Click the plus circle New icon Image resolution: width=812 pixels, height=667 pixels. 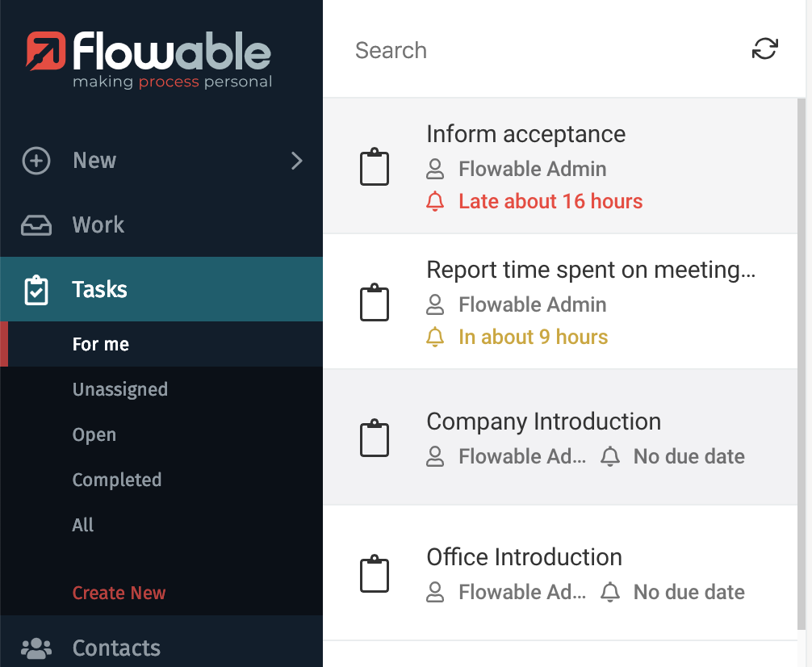(x=36, y=161)
